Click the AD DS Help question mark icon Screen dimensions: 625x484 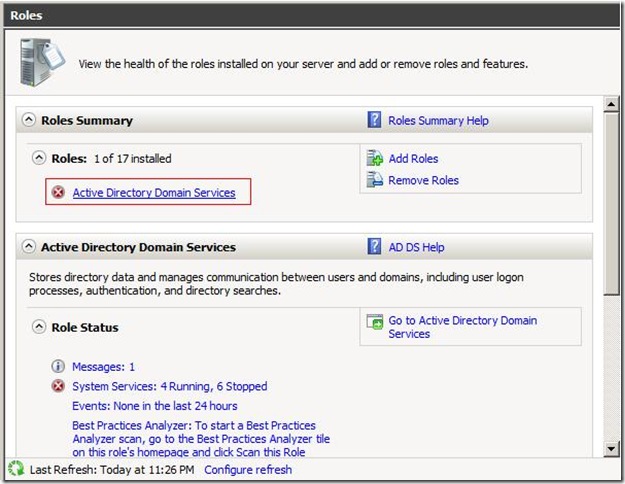(x=374, y=246)
